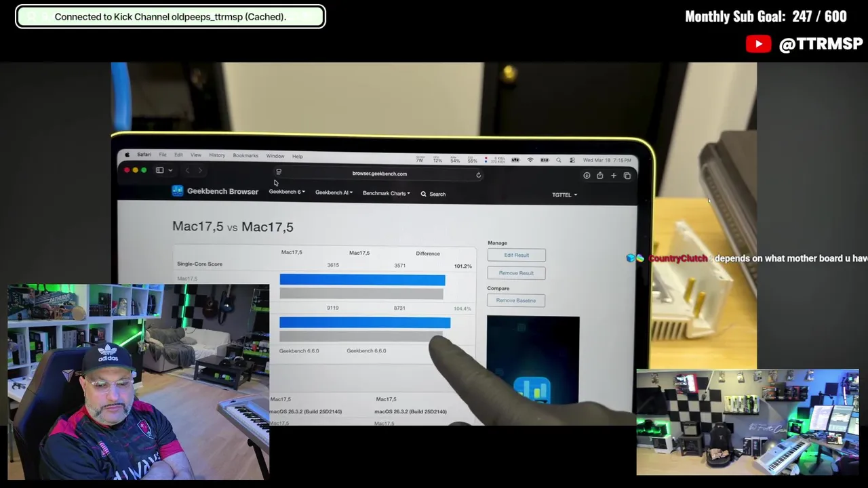
Task: Open the Geekbench 6 dropdown
Action: point(287,192)
